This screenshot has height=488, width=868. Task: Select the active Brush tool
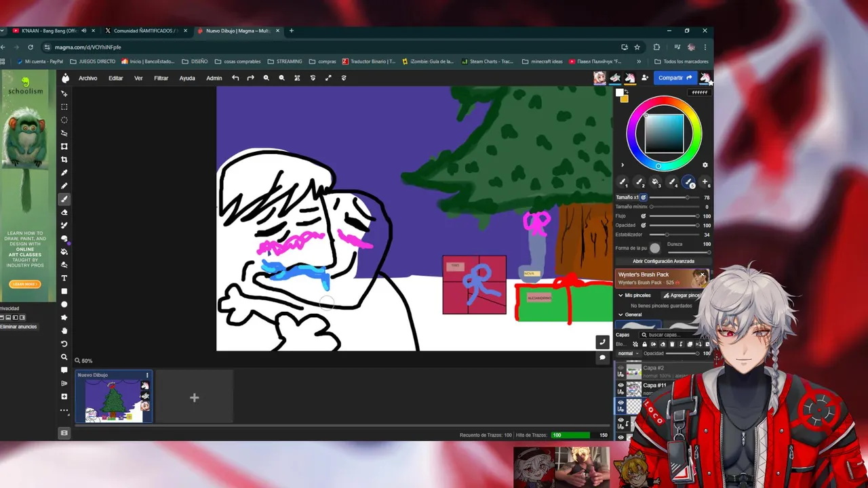tap(64, 199)
